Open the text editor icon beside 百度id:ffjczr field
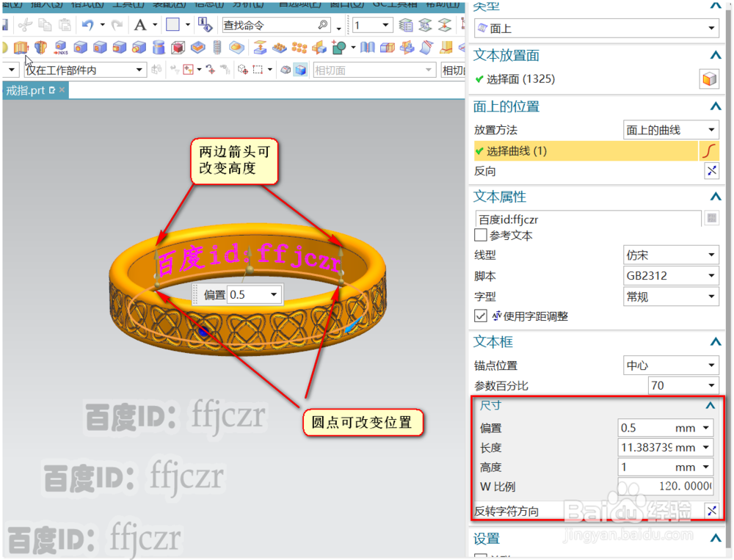This screenshot has height=560, width=734. pyautogui.click(x=711, y=218)
